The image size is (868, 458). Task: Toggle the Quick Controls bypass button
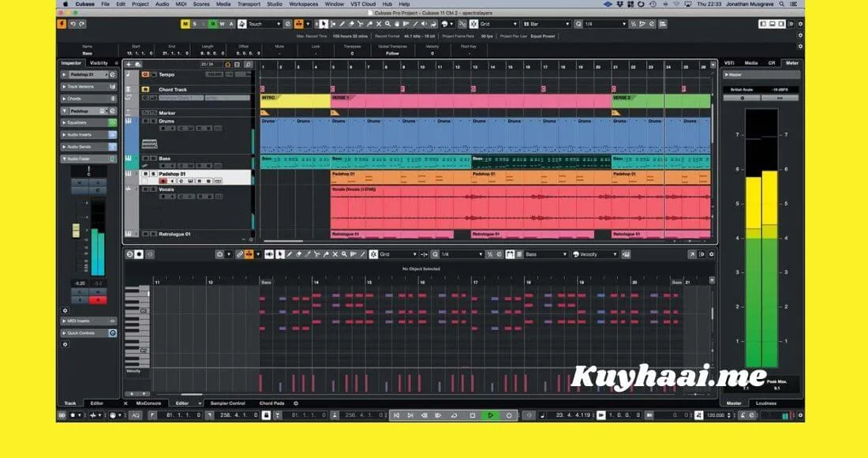point(112,332)
